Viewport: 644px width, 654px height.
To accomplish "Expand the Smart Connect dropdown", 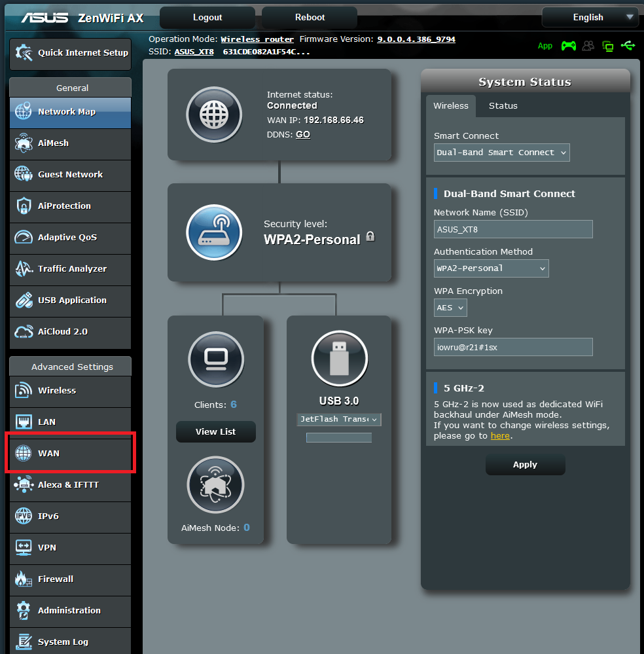I will [501, 153].
